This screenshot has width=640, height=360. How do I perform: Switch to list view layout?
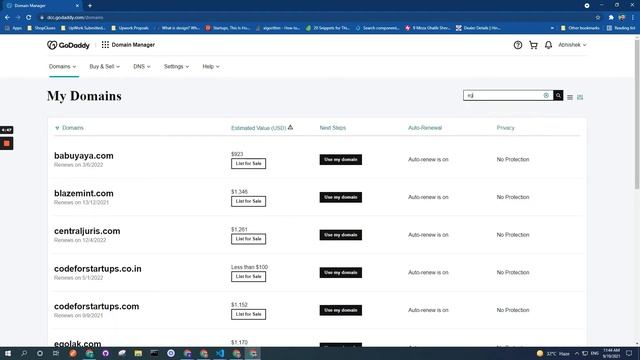(570, 97)
